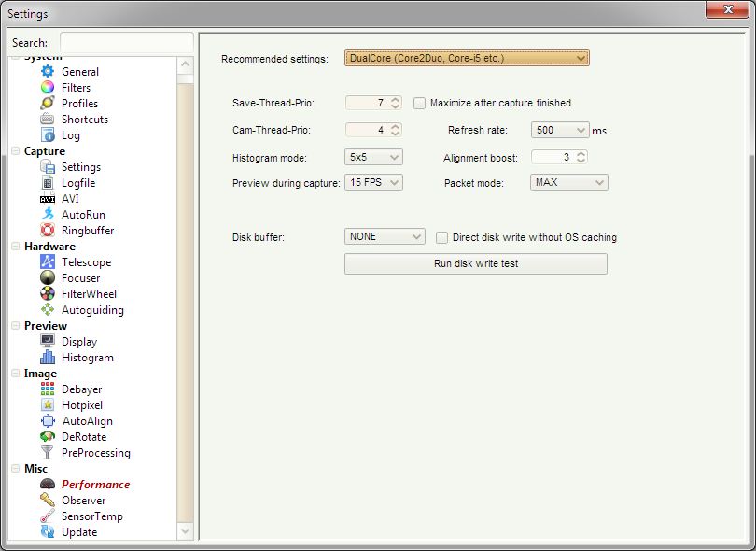The height and width of the screenshot is (551, 756).
Task: Click the tree scrollbar up arrow
Action: pos(185,64)
